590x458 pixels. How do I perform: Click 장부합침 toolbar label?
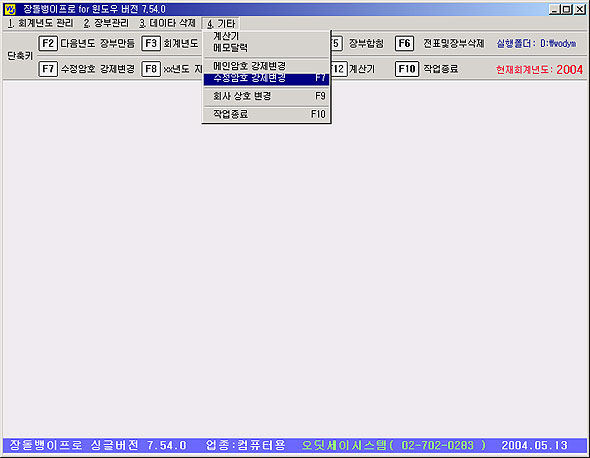pos(366,44)
